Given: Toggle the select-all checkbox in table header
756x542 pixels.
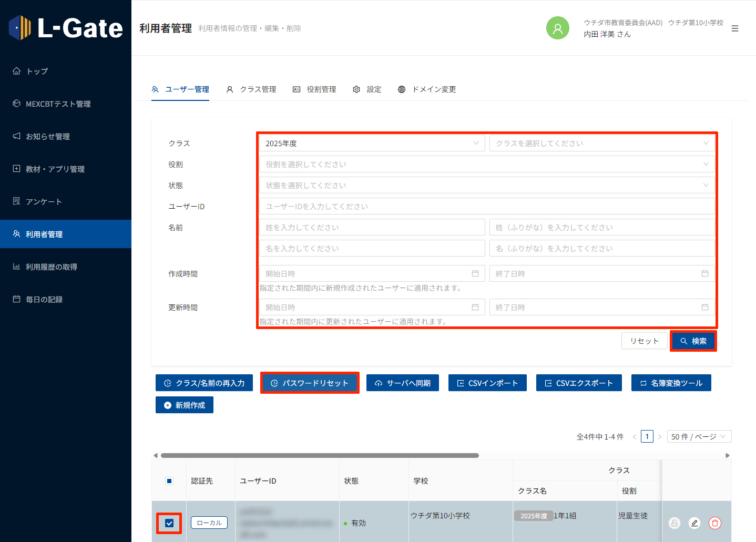Looking at the screenshot, I should [169, 481].
